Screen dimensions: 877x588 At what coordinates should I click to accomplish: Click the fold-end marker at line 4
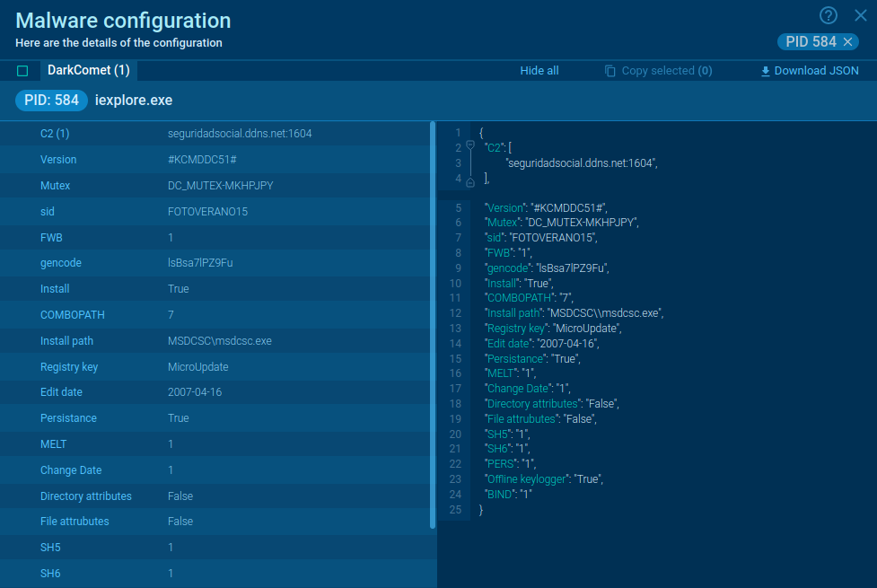(469, 182)
